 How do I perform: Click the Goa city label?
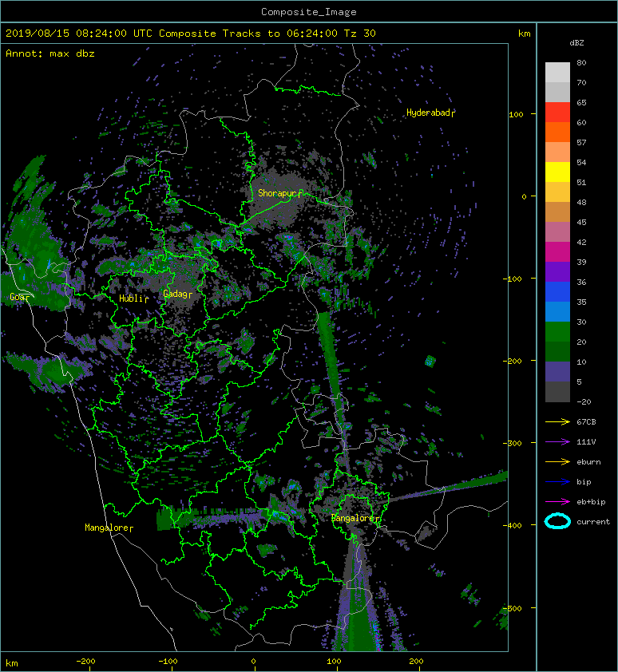(x=20, y=297)
